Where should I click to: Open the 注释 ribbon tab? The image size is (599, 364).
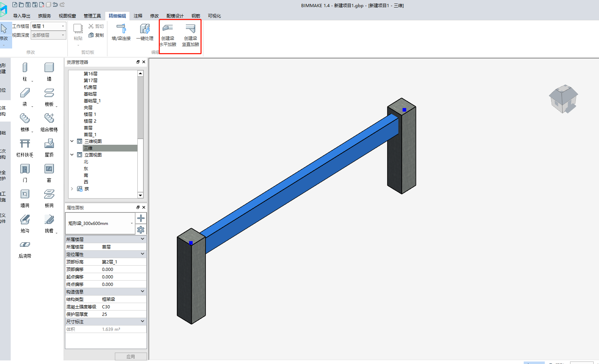tap(138, 16)
